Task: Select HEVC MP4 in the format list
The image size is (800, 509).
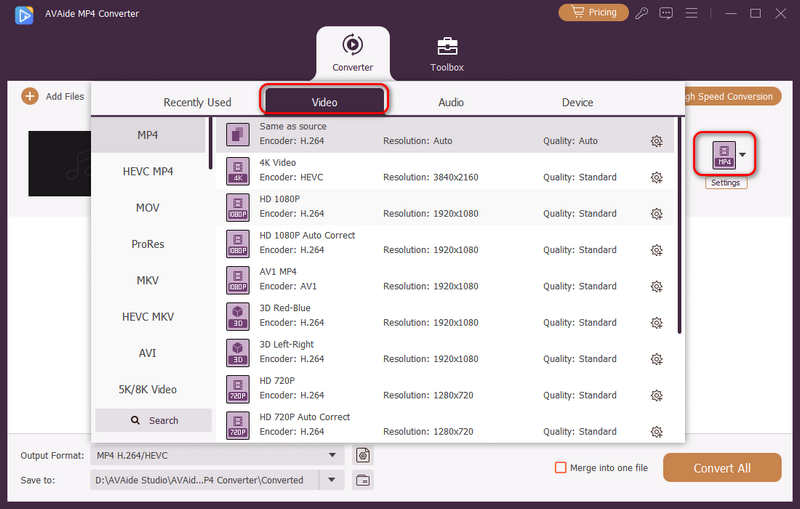Action: pos(148,171)
